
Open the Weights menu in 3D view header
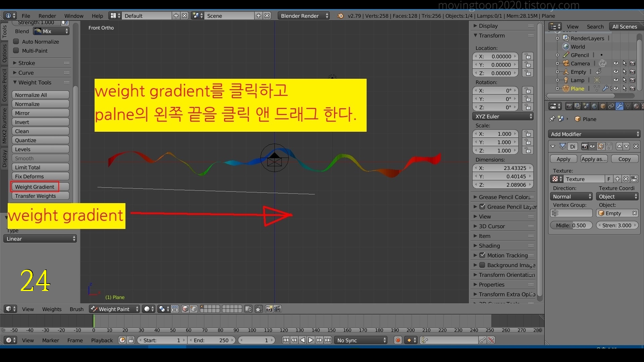point(52,309)
